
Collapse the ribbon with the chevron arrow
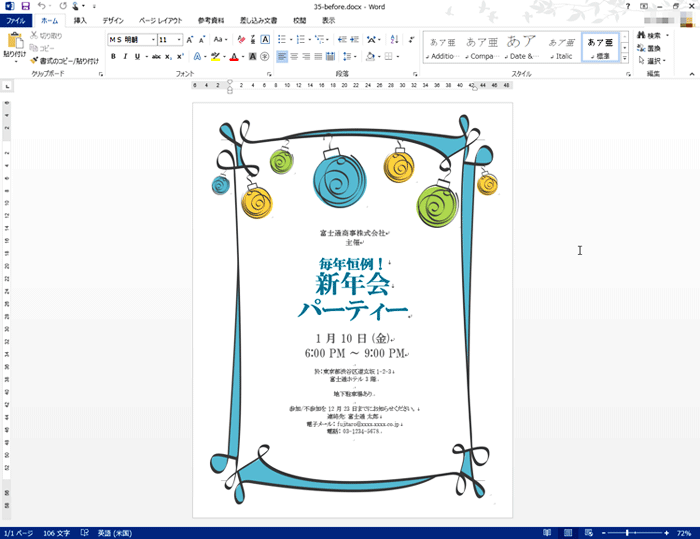692,74
